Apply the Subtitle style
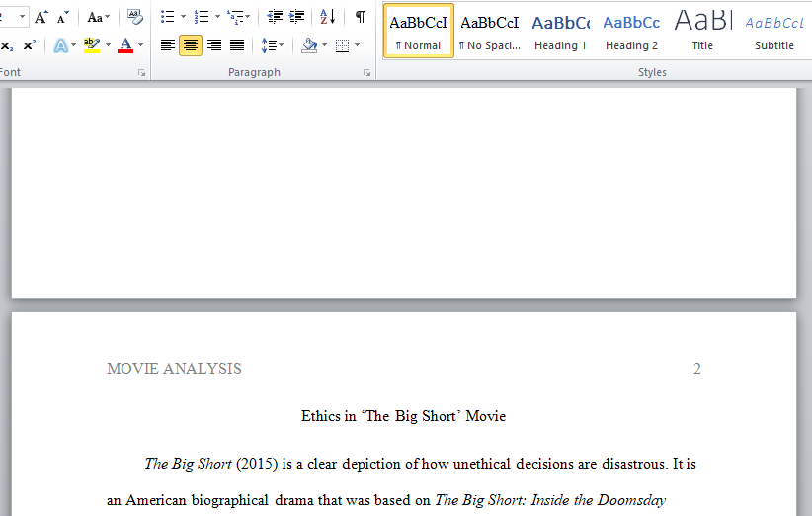 tap(773, 31)
